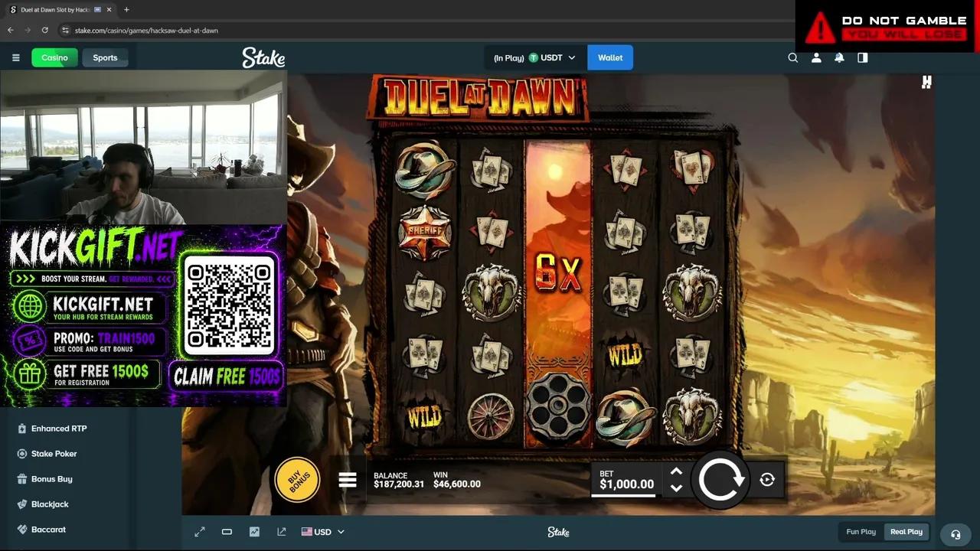
Task: Select Fun Play mode
Action: pos(861,532)
